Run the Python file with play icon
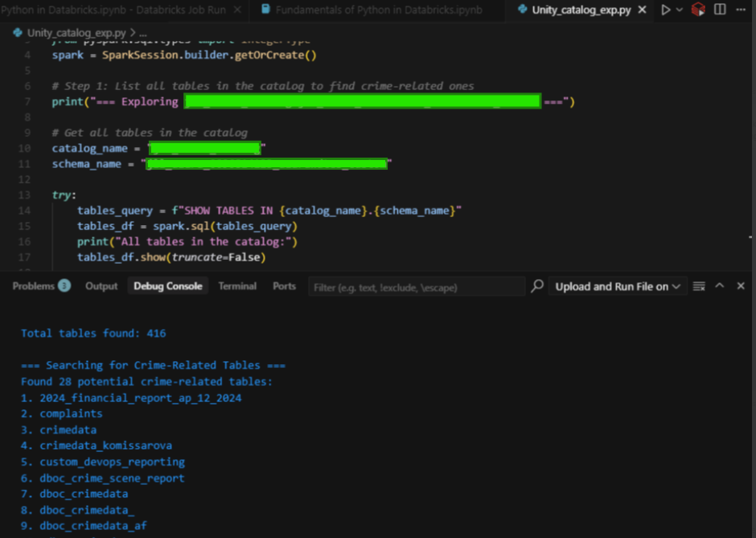This screenshot has width=756, height=538. click(x=666, y=10)
